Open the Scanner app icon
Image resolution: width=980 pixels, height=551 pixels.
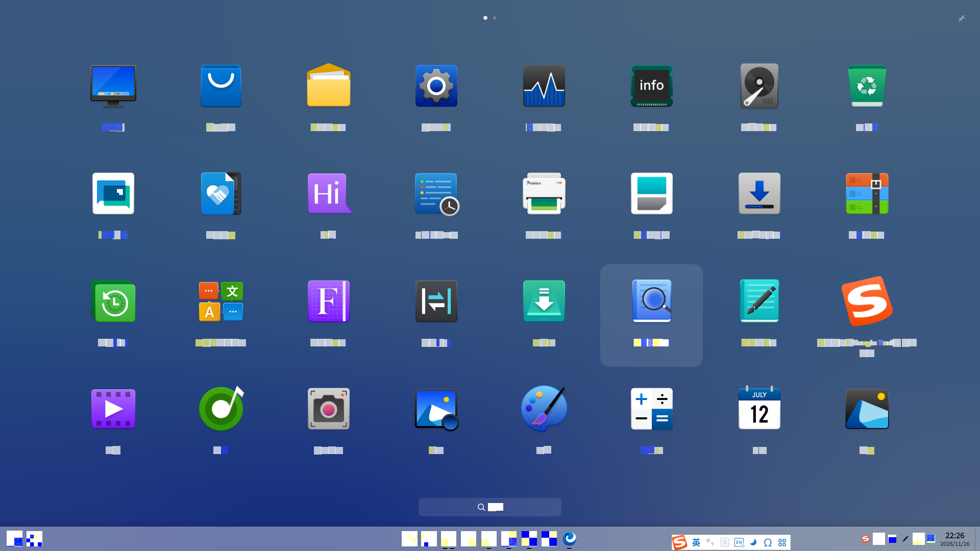(651, 193)
